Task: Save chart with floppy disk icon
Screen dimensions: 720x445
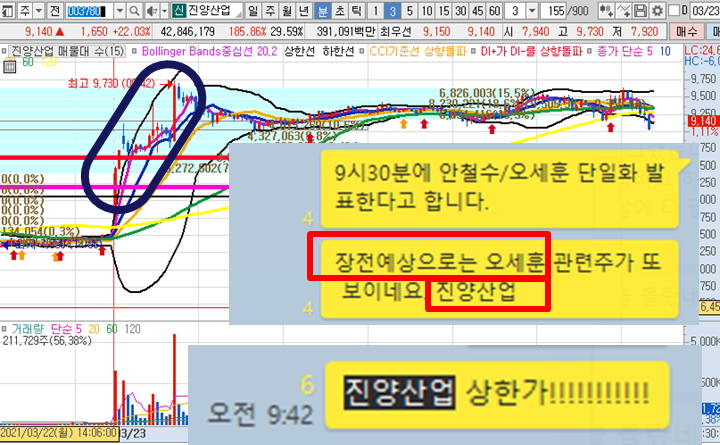Action: (x=640, y=10)
